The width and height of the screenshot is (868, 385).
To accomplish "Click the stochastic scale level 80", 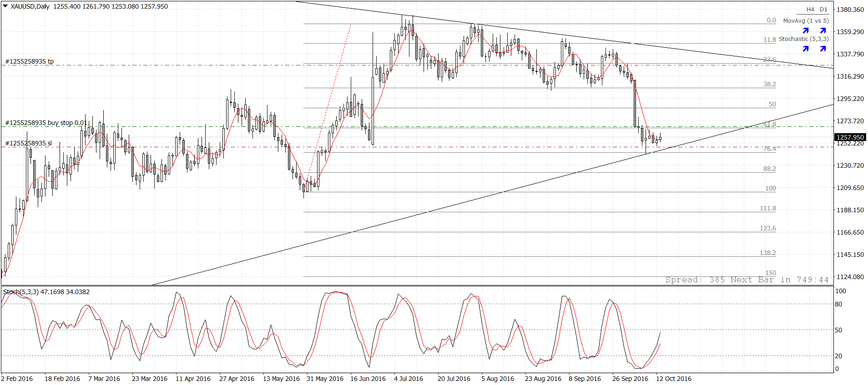I will point(838,304).
